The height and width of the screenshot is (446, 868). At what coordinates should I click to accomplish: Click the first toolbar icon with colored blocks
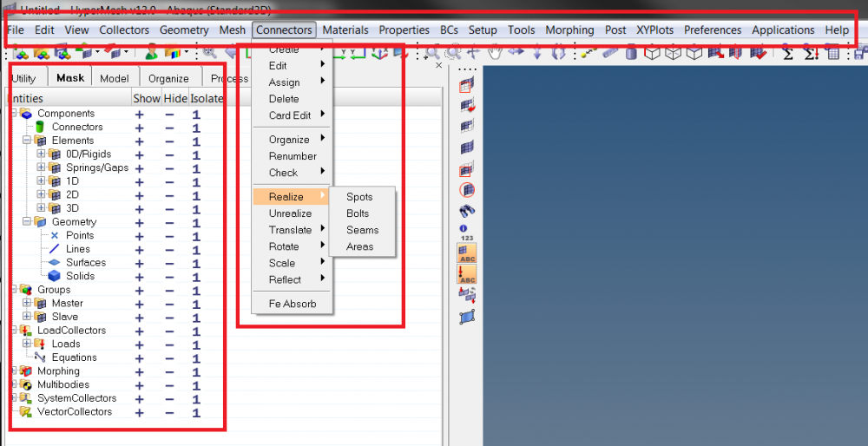coord(21,53)
